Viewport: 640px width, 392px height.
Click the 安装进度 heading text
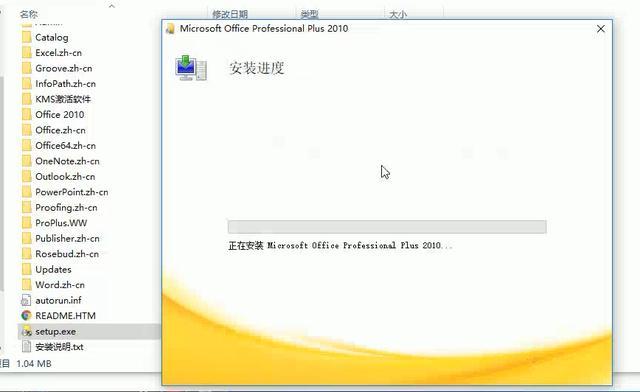(x=257, y=68)
